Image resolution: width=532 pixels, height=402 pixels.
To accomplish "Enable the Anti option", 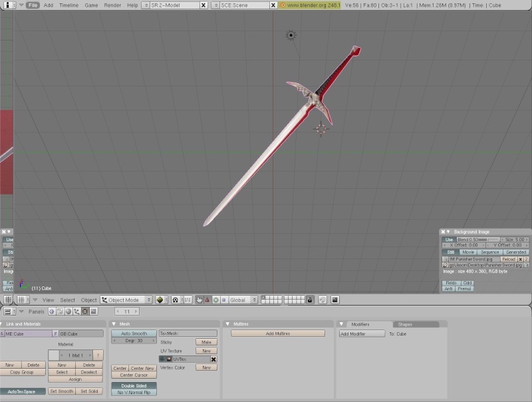I will coord(448,289).
